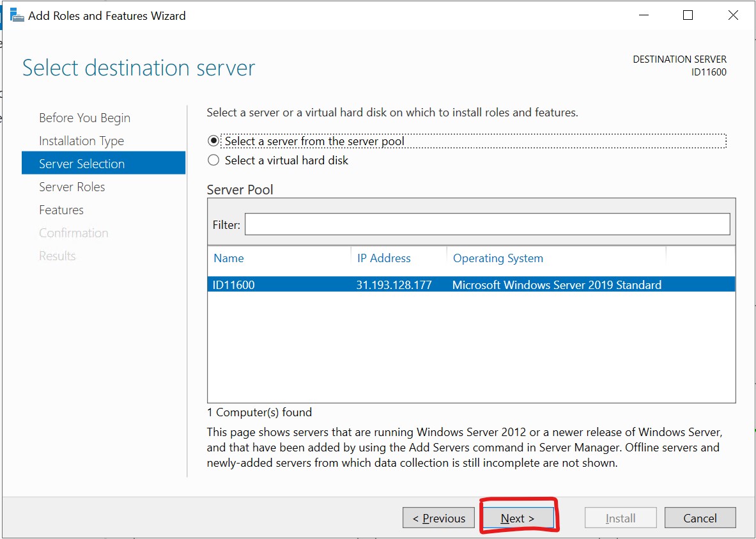Click the 'Select destination server' heading
The height and width of the screenshot is (539, 756).
point(138,68)
